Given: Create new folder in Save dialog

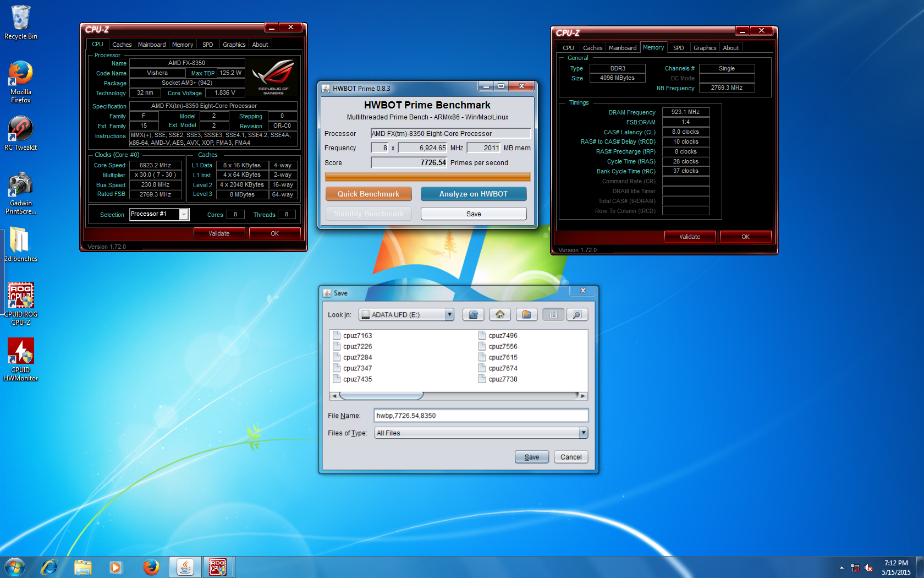Looking at the screenshot, I should click(526, 314).
